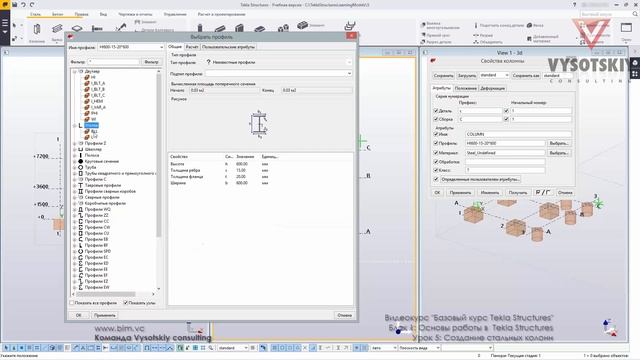This screenshot has height=360, width=640.
Task: Open the Подтип профиля dropdown
Action: (x=349, y=73)
